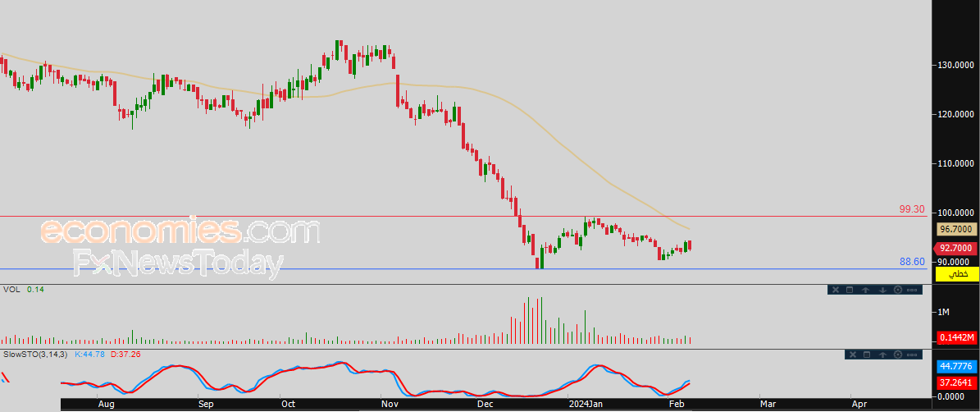Click the 99.30 red resistance line label
Image resolution: width=980 pixels, height=412 pixels.
tap(912, 209)
